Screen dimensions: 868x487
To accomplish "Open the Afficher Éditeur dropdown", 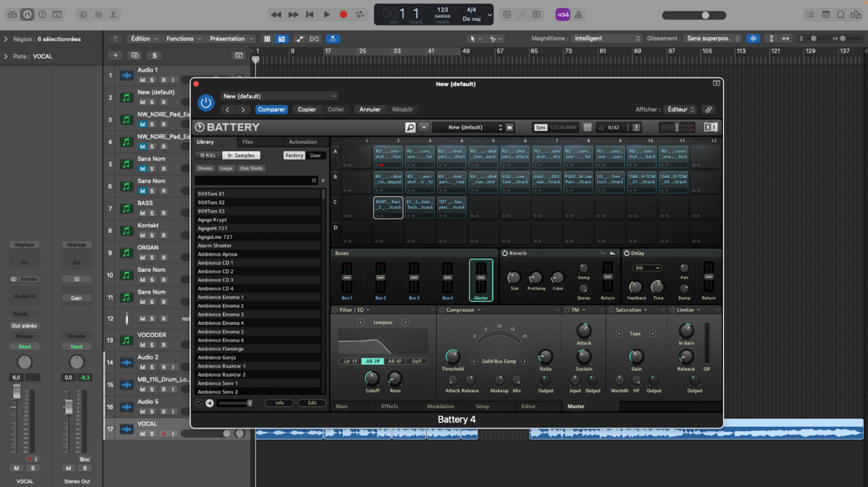I will 681,109.
